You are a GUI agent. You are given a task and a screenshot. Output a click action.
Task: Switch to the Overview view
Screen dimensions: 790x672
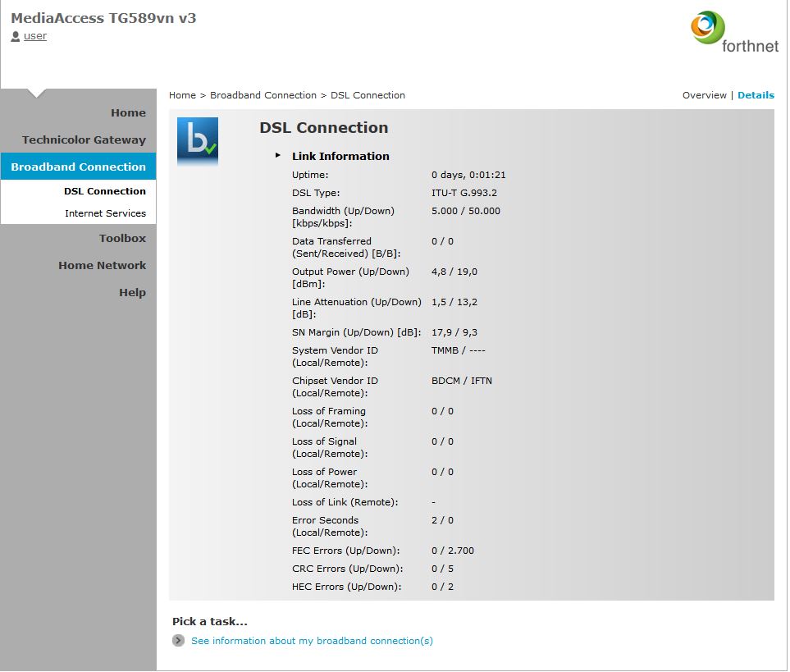click(x=705, y=95)
